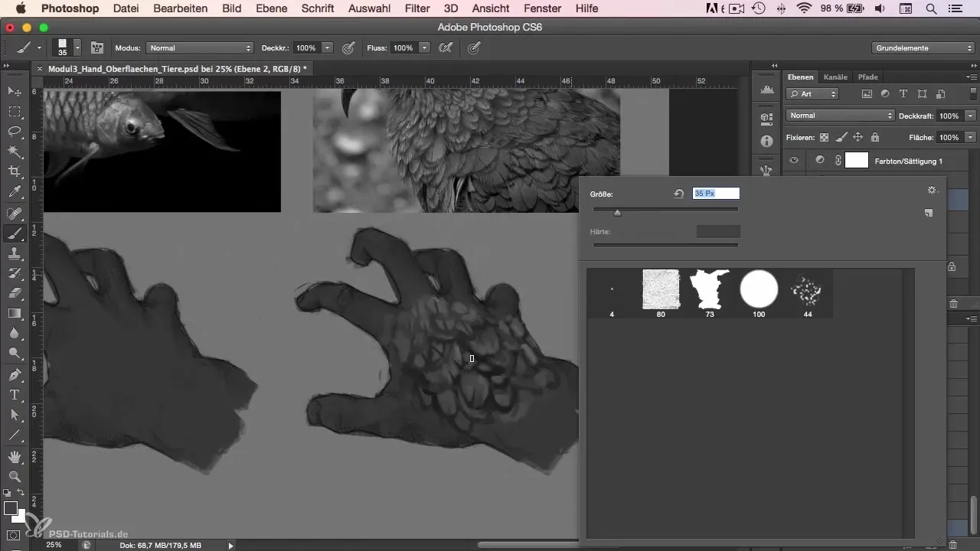Select the Lasso tool
The height and width of the screenshot is (551, 980).
tap(14, 132)
